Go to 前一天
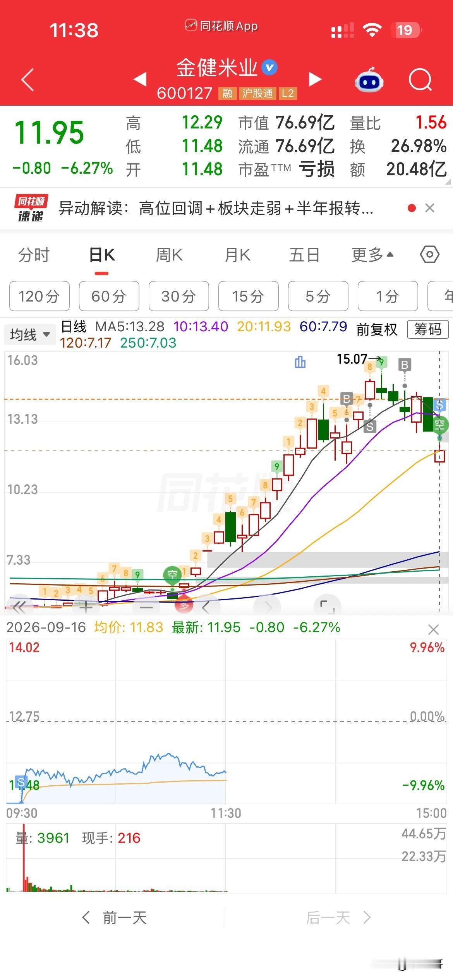This screenshot has height=980, width=453. tap(115, 918)
